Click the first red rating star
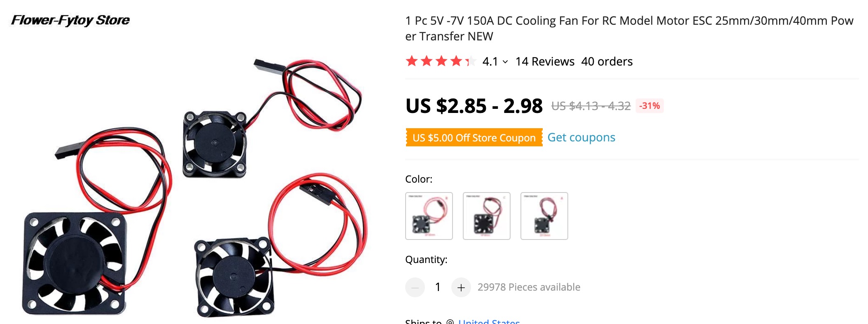 [411, 61]
